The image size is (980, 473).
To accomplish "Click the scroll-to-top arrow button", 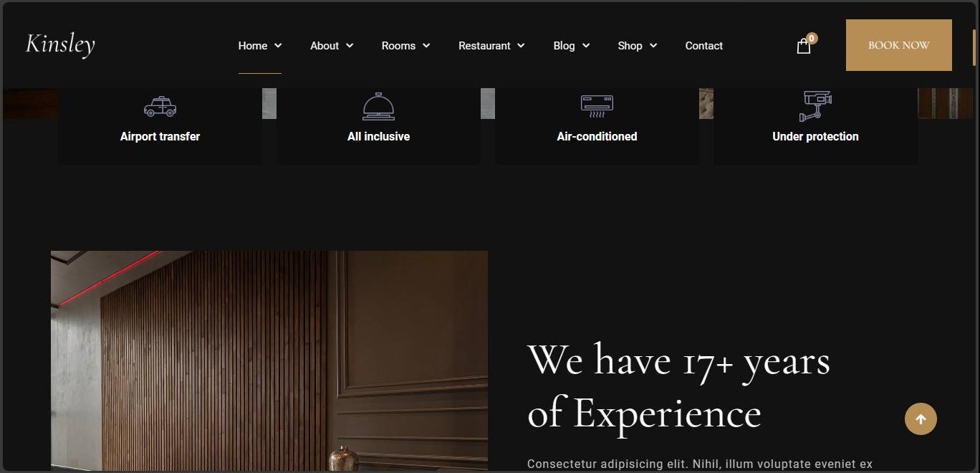I will (921, 419).
